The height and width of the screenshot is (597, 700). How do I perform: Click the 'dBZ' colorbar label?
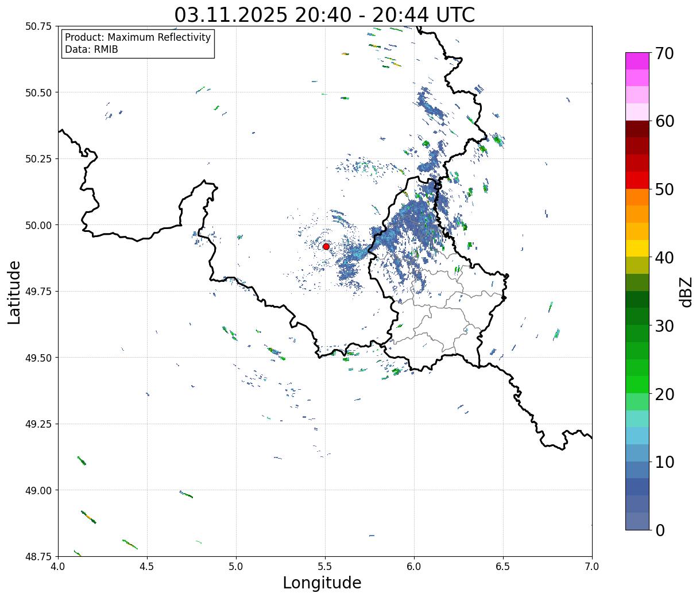[686, 291]
